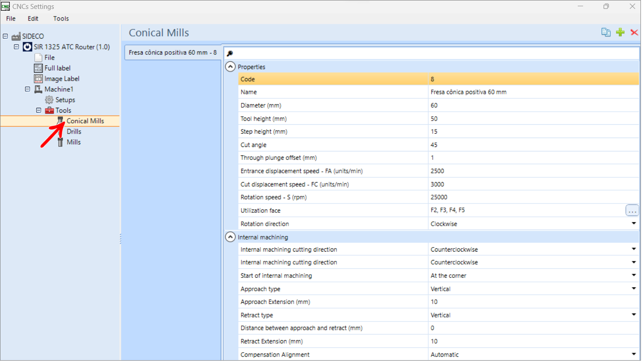This screenshot has width=644, height=362.
Task: Select Full label in the tree
Action: pos(57,68)
